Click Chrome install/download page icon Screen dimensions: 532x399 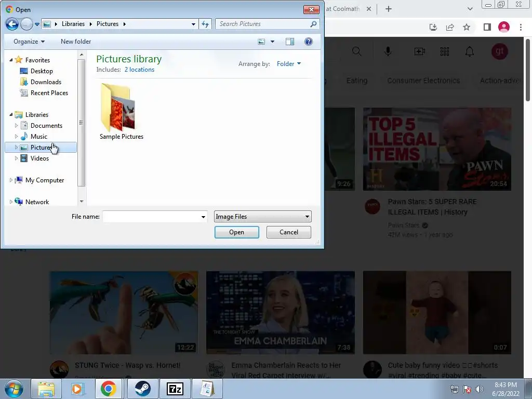pyautogui.click(x=433, y=27)
